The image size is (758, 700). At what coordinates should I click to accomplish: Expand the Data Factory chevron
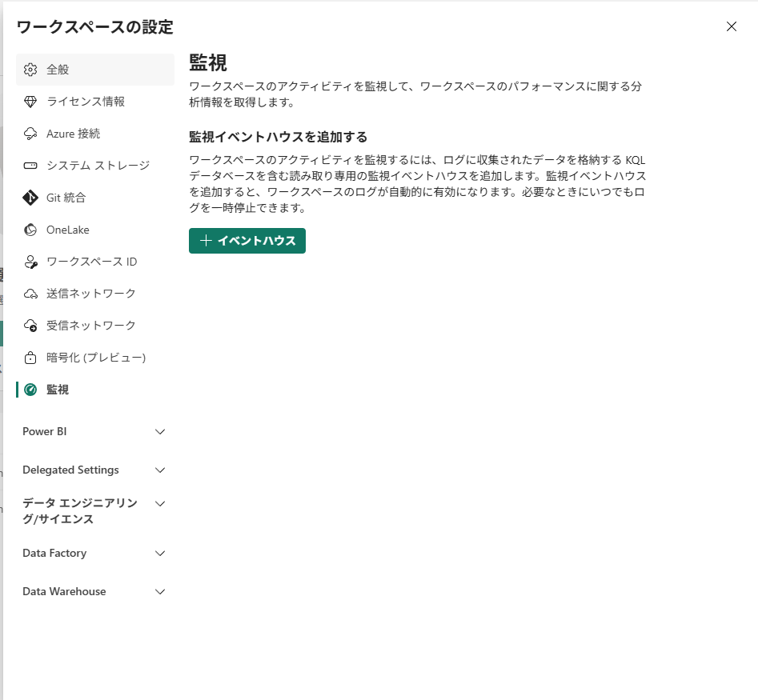point(160,553)
